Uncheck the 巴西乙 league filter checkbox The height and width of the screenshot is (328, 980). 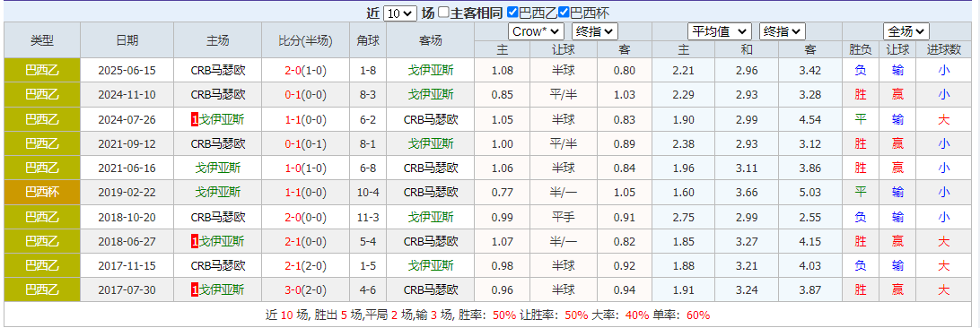click(512, 13)
